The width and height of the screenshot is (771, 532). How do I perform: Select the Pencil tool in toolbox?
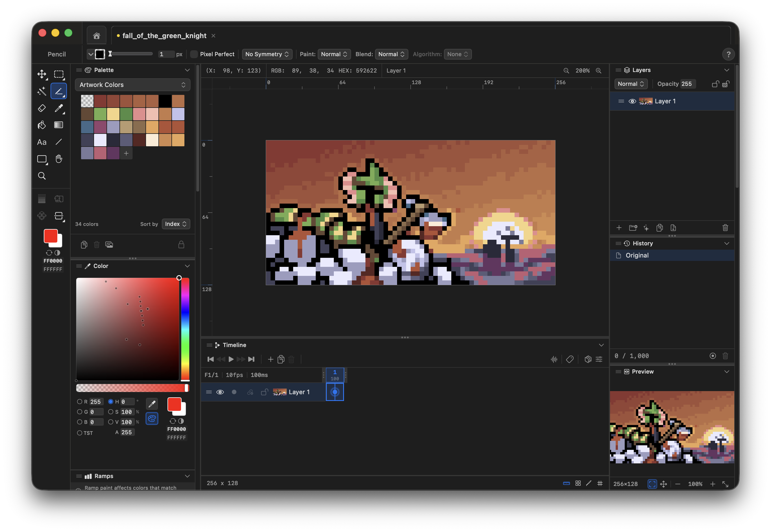click(59, 91)
